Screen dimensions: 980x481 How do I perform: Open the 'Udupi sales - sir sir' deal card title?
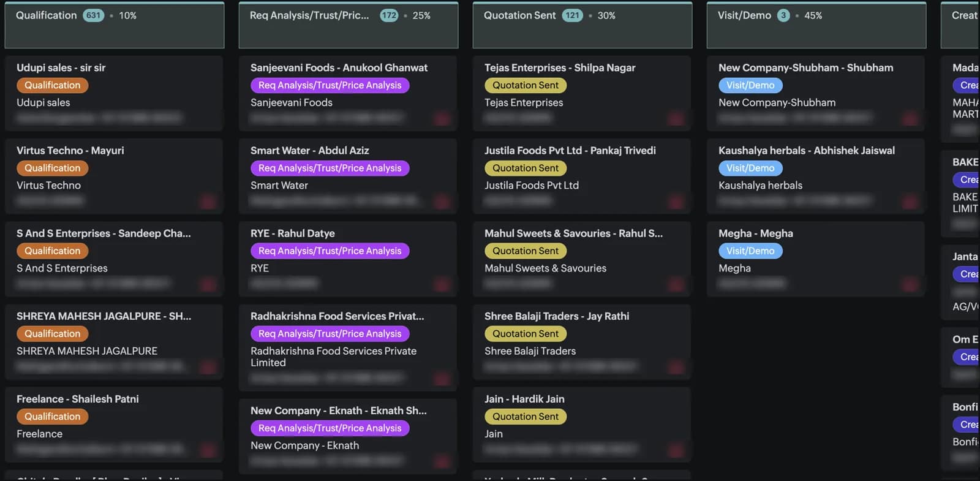pos(61,68)
